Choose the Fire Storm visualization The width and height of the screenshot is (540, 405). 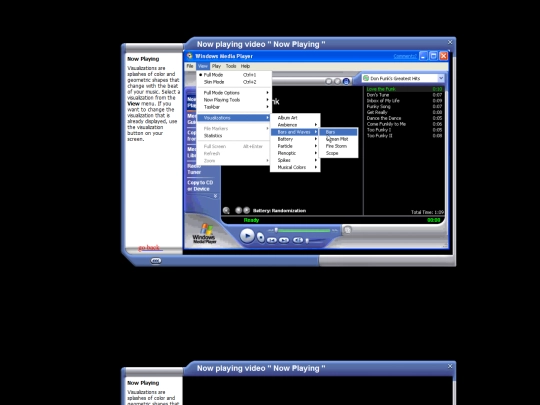[x=339, y=146]
